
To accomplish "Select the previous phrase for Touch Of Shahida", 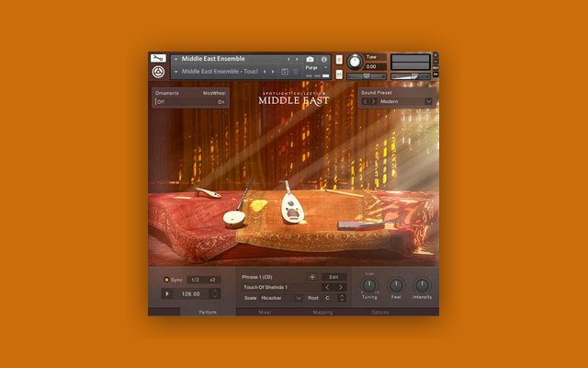I will tap(327, 287).
